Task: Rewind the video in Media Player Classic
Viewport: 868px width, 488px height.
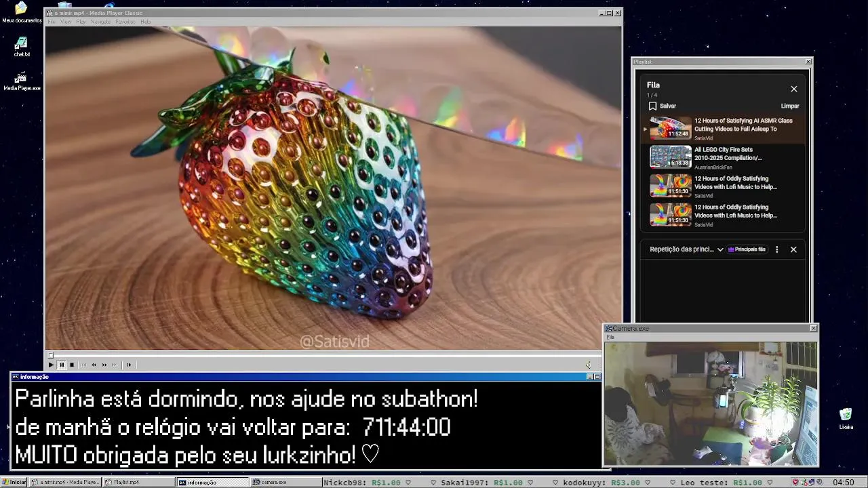Action: click(x=94, y=365)
